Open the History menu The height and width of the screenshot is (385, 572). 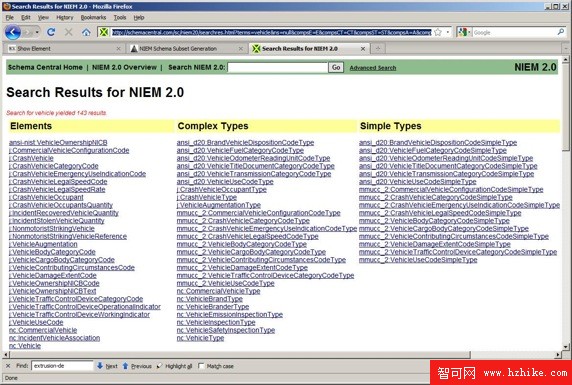coord(65,17)
